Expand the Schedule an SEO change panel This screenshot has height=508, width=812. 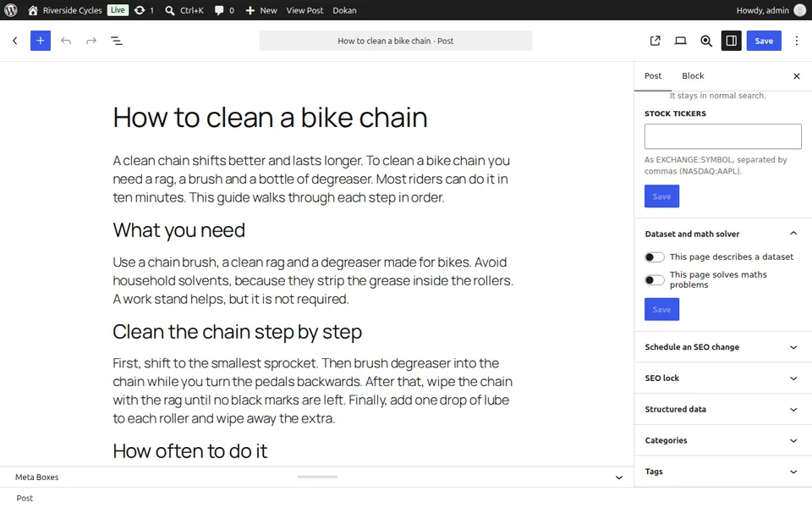(x=723, y=347)
